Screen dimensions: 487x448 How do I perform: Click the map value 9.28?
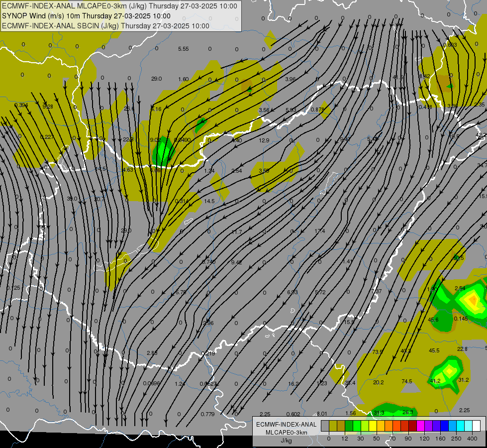pyautogui.click(x=48, y=107)
